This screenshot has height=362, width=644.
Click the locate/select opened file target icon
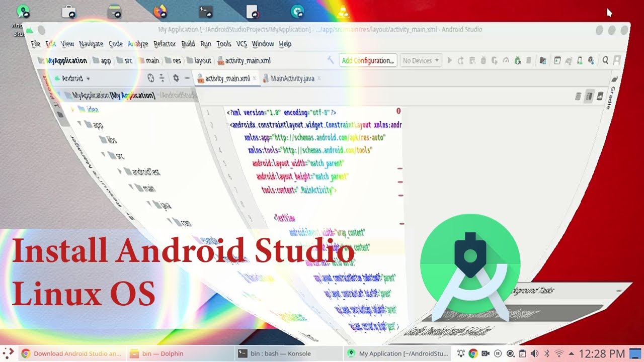150,78
